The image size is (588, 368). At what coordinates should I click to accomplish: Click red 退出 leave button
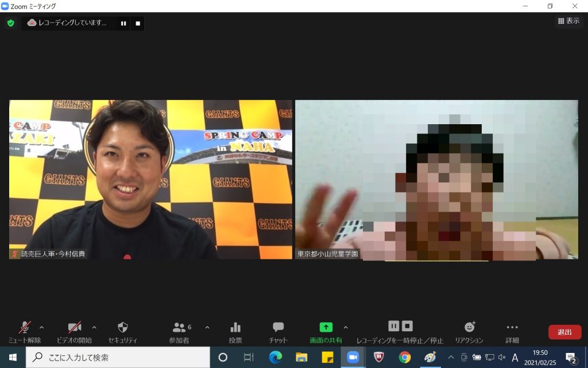point(565,332)
